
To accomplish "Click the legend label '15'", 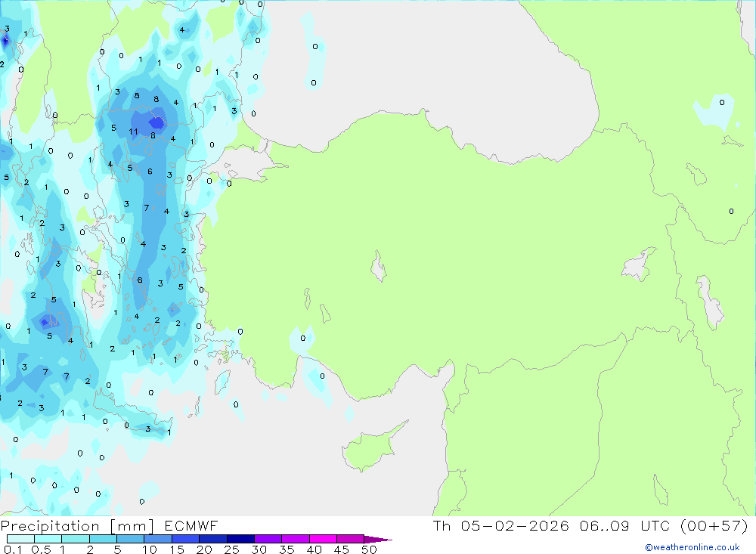I will coord(177,549).
